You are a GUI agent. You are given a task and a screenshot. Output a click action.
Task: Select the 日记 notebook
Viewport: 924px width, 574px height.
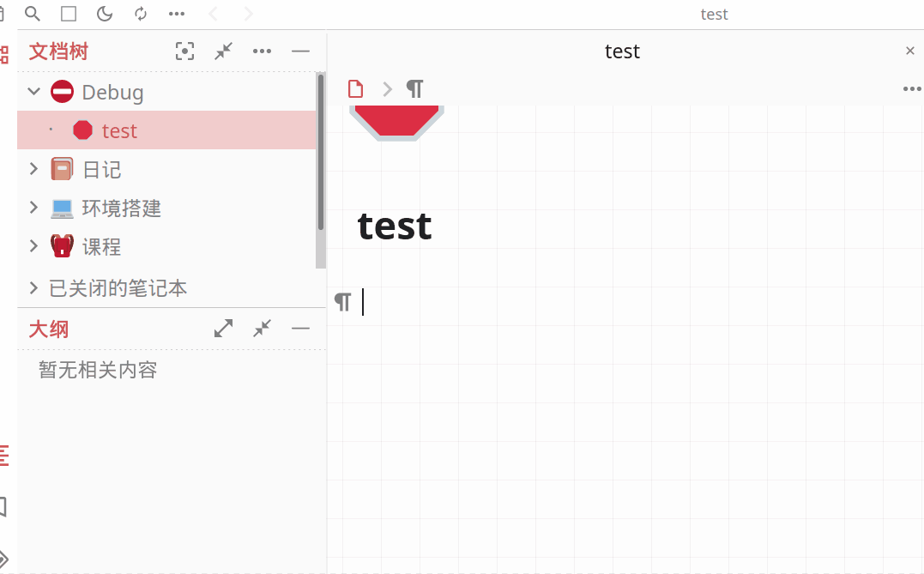[101, 170]
